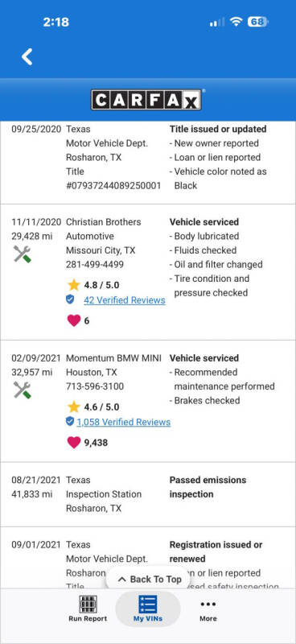The height and width of the screenshot is (644, 296).
Task: Tap verified shield beside 1,058 Verified Reviews
Action: 70,422
